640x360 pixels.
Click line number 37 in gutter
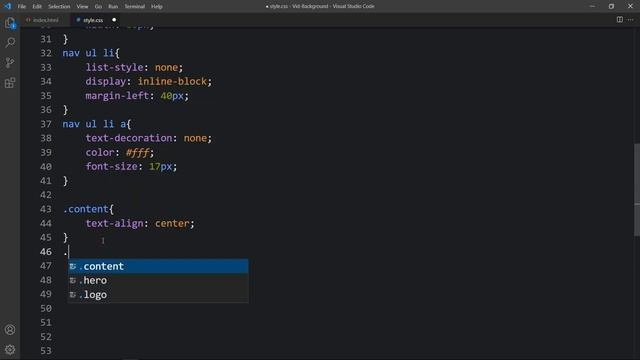pos(46,124)
